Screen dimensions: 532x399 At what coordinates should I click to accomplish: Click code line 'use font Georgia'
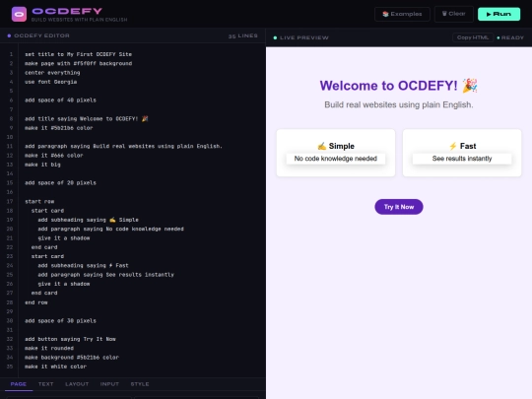pos(50,82)
